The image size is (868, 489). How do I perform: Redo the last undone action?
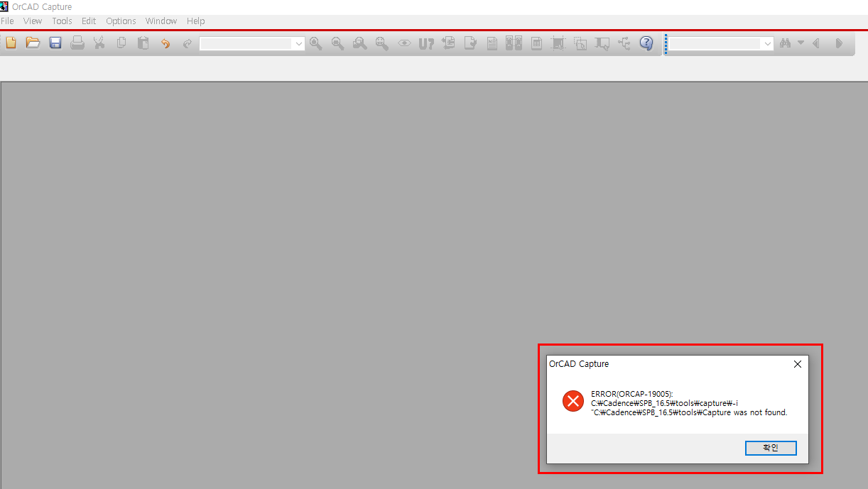click(188, 43)
